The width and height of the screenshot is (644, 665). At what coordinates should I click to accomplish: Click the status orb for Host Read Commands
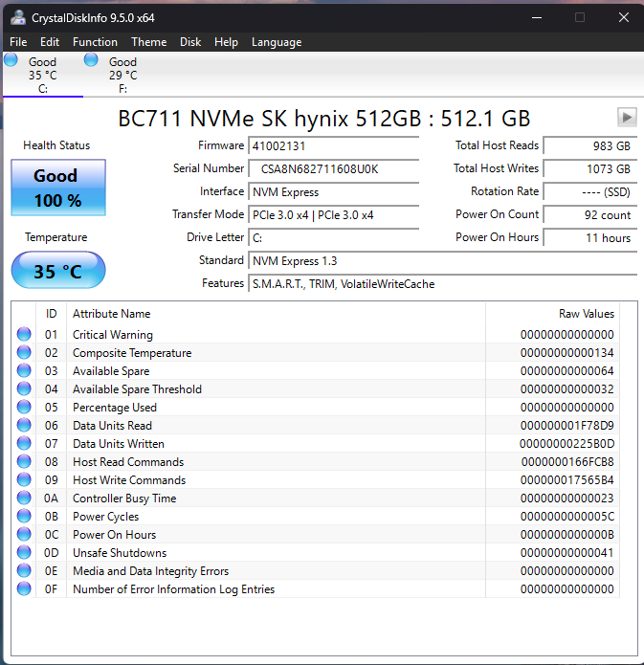tap(24, 461)
